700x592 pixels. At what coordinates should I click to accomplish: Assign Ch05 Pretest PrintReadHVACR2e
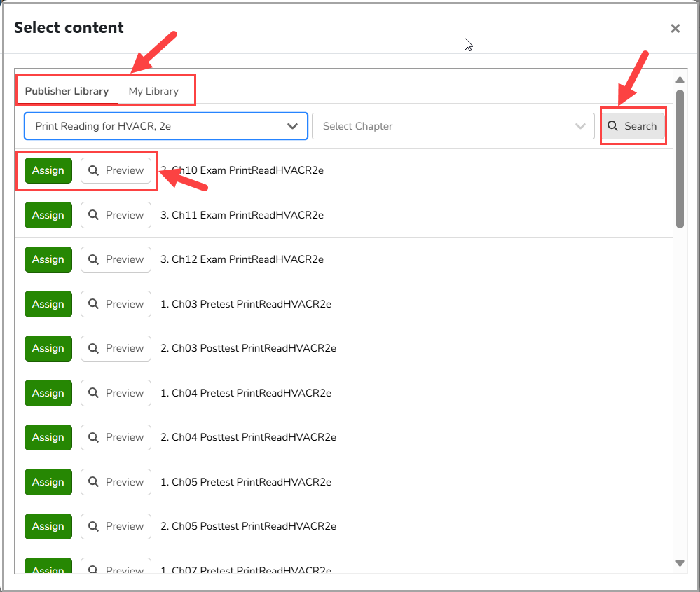pyautogui.click(x=48, y=482)
